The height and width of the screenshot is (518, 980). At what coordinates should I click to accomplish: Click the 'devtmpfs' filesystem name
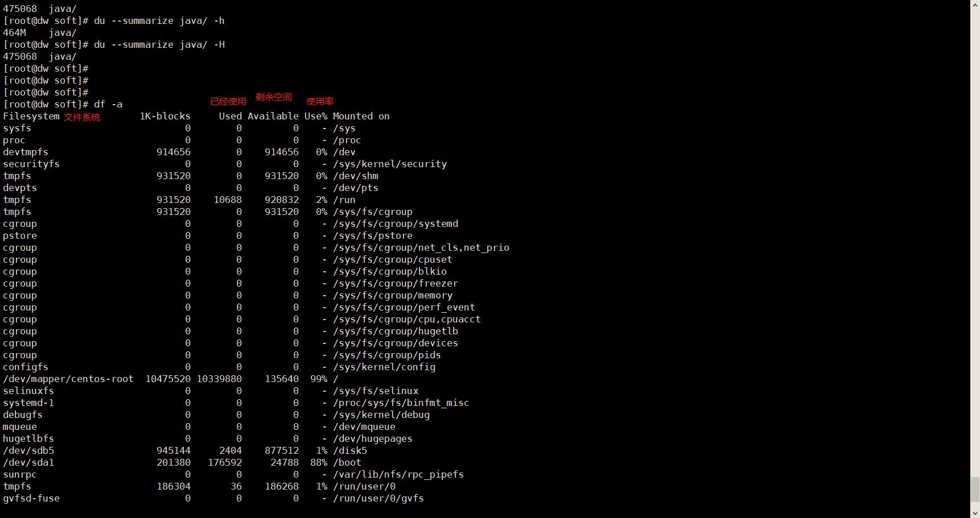tap(26, 152)
